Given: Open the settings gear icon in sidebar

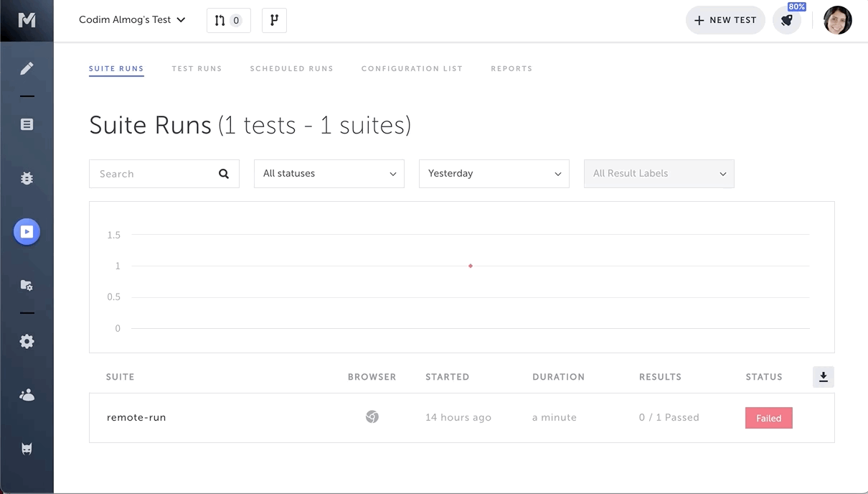Looking at the screenshot, I should 27,342.
